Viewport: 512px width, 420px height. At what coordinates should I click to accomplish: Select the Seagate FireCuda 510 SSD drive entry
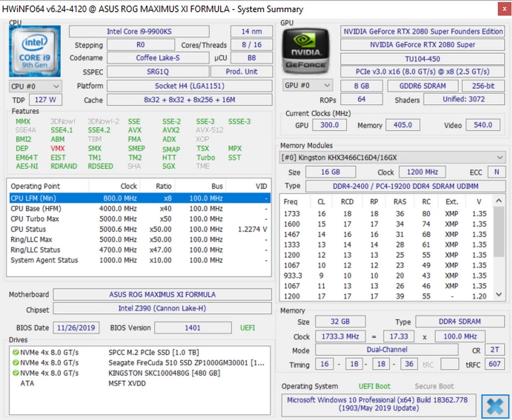pos(140,363)
